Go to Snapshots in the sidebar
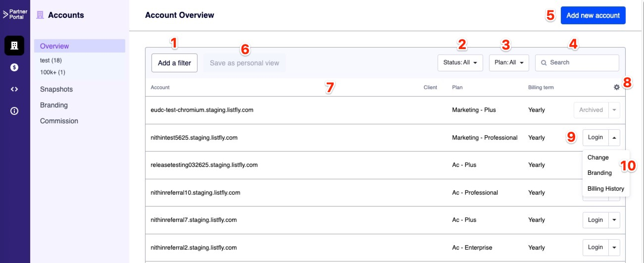 [x=56, y=89]
